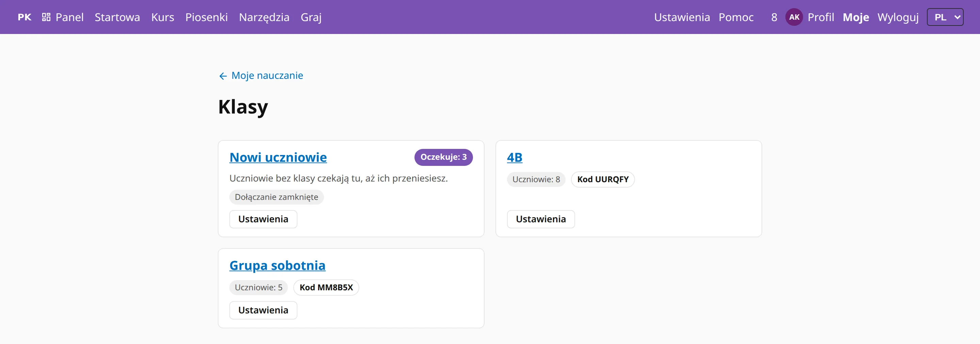Click the Dołączanie zamknięte label
The image size is (980, 344).
[x=276, y=197]
